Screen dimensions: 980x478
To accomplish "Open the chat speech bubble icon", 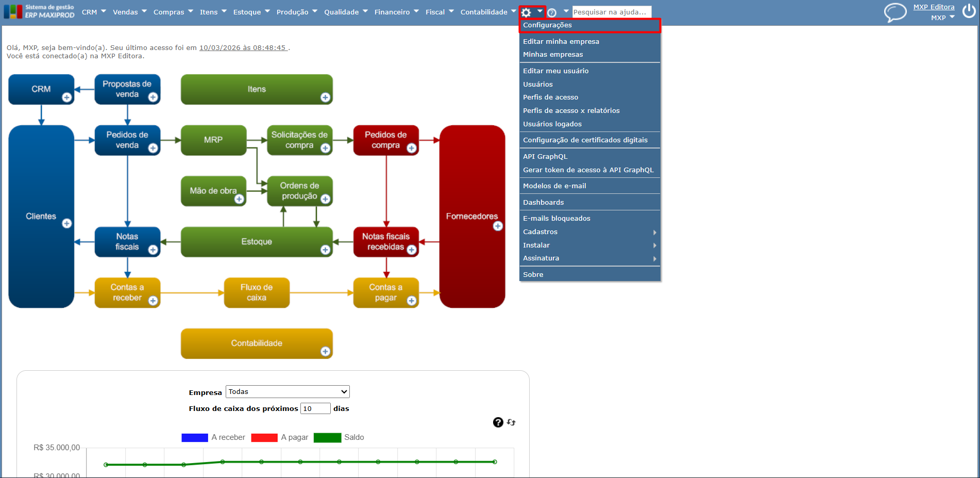I will [x=895, y=12].
